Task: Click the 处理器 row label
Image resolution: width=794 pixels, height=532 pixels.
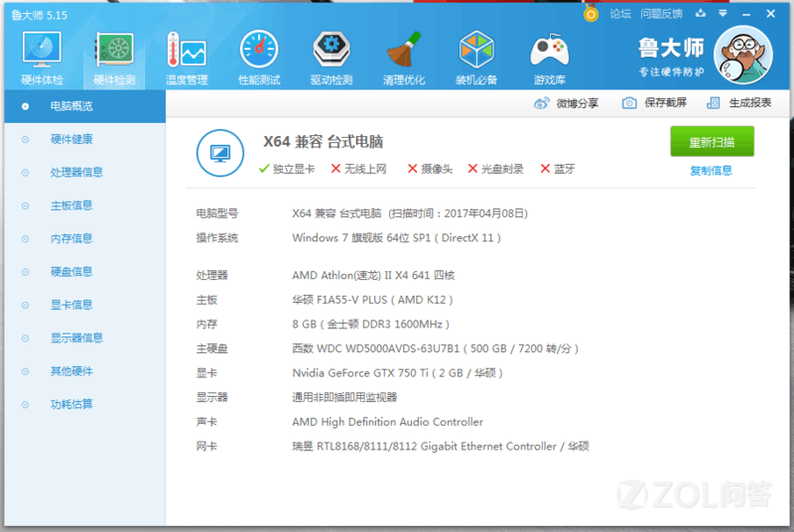Action: click(x=212, y=275)
